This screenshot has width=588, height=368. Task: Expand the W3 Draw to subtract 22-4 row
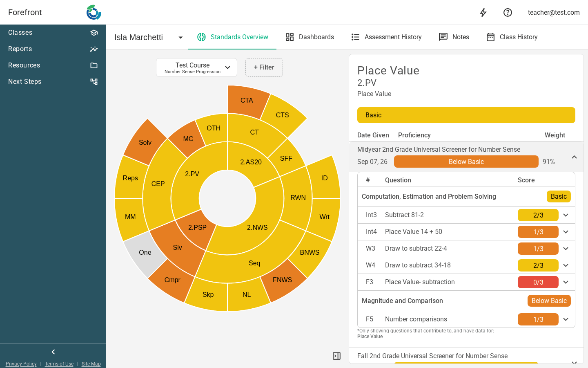coord(566,249)
